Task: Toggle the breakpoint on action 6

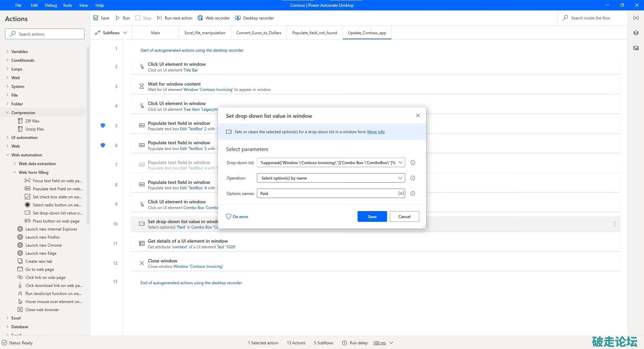Action: tap(103, 145)
